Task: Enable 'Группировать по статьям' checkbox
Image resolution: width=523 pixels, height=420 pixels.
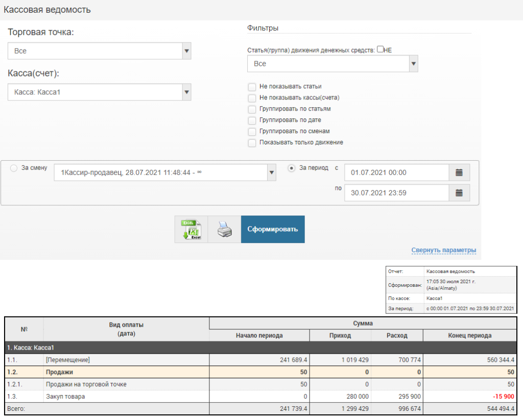Action: (251, 109)
